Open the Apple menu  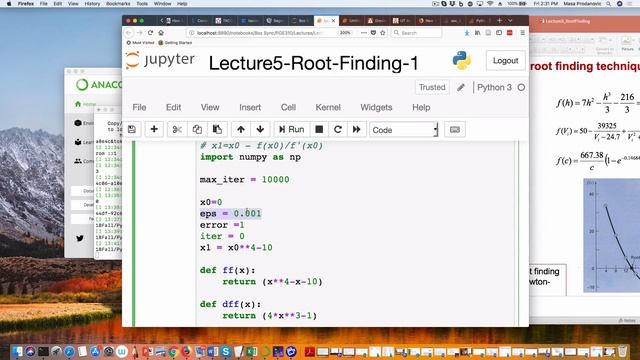pyautogui.click(x=9, y=4)
